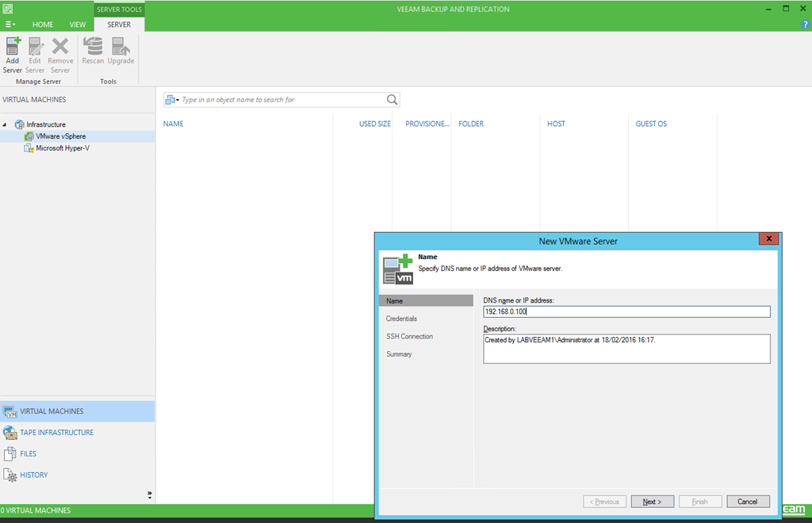Focus the object name search field
Image resolution: width=812 pixels, height=523 pixels.
click(x=282, y=100)
